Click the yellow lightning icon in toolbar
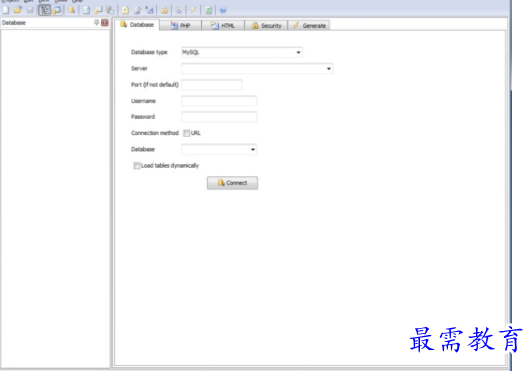The image size is (531, 371). pyautogui.click(x=193, y=10)
